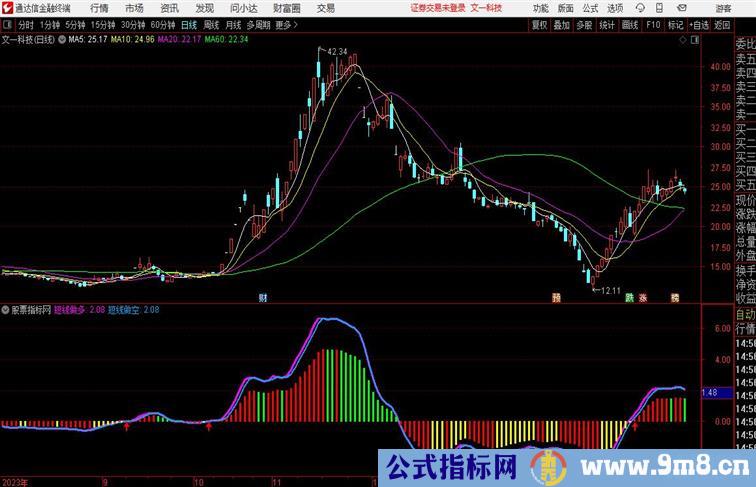Click the diamond icon above price axis
The height and width of the screenshot is (487, 756).
683,40
